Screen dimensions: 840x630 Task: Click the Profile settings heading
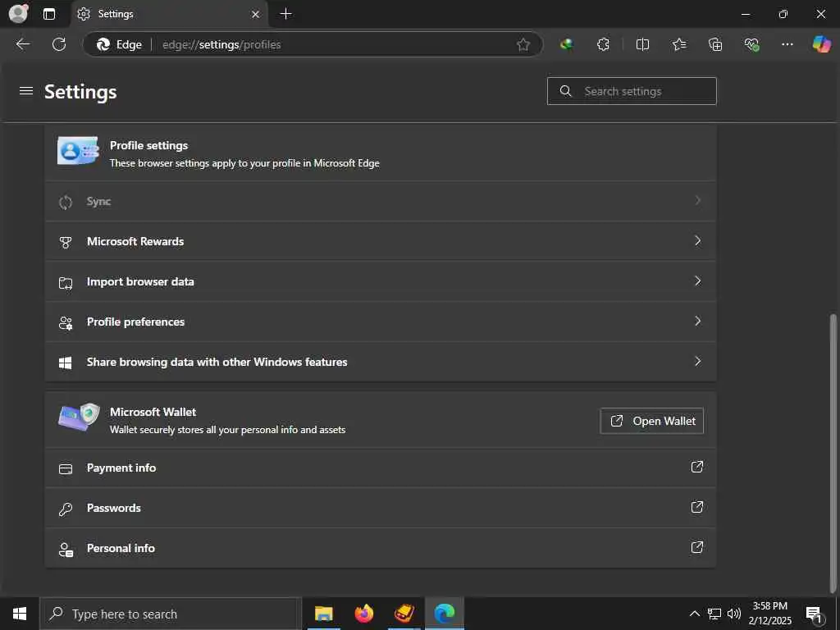[x=149, y=145]
